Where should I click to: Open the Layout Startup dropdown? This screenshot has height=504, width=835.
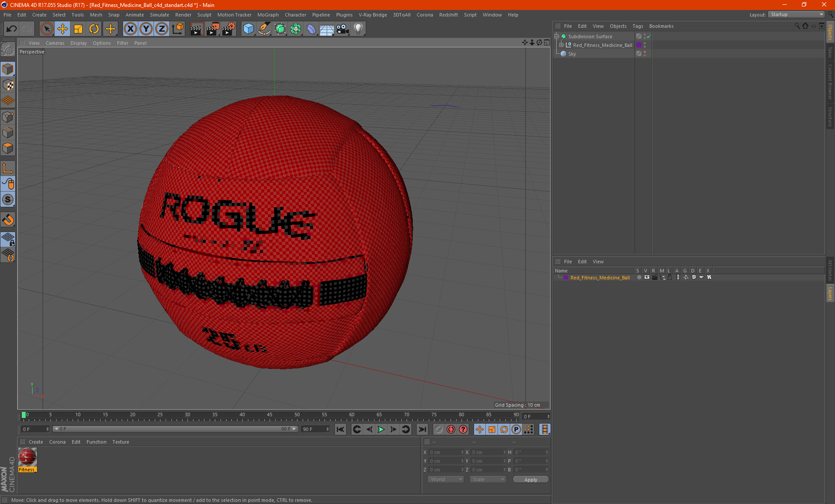796,14
